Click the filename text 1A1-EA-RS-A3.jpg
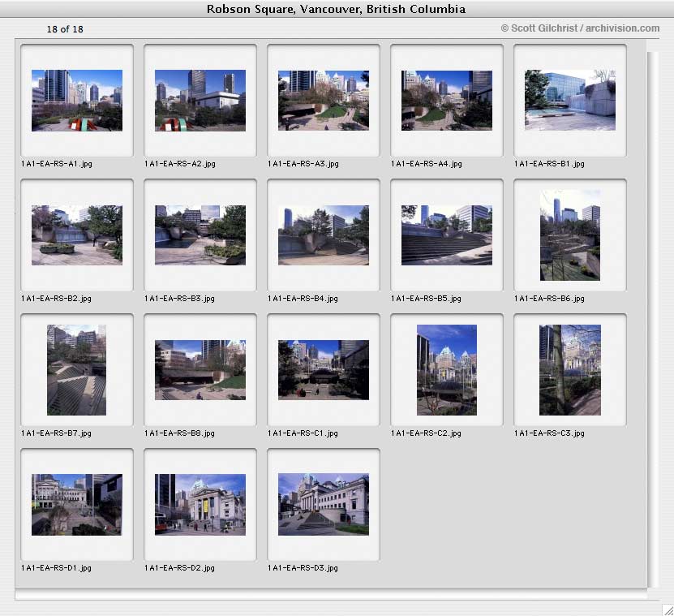This screenshot has height=616, width=674. 303,164
